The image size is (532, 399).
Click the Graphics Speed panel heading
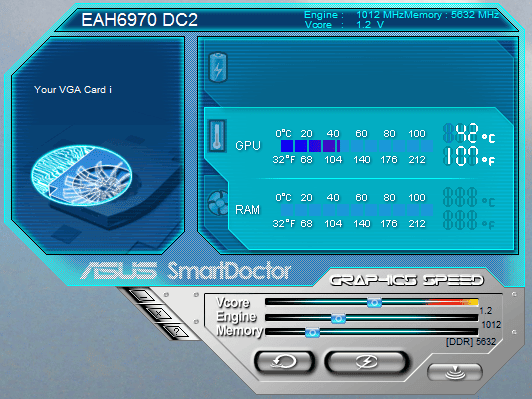tap(406, 280)
